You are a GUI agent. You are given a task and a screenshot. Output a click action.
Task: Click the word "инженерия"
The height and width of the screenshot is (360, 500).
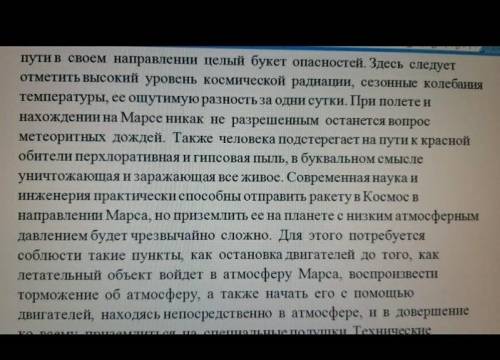54,196
